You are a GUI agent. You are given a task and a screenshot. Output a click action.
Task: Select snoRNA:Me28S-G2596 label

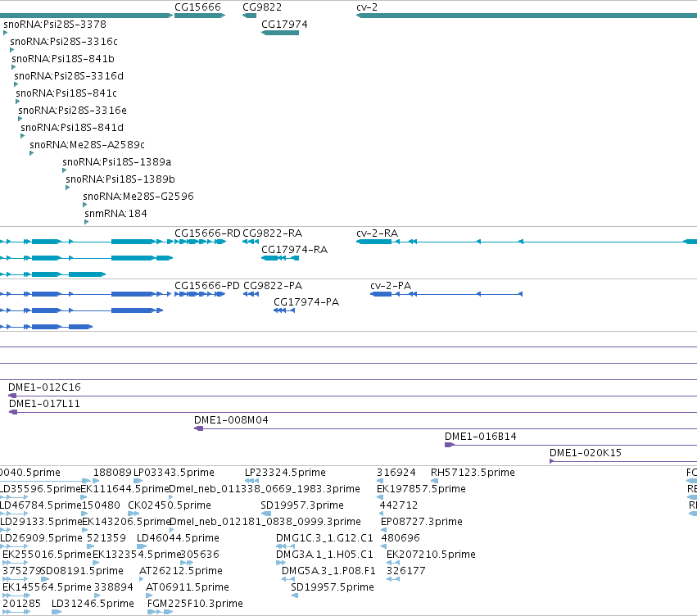(x=138, y=197)
